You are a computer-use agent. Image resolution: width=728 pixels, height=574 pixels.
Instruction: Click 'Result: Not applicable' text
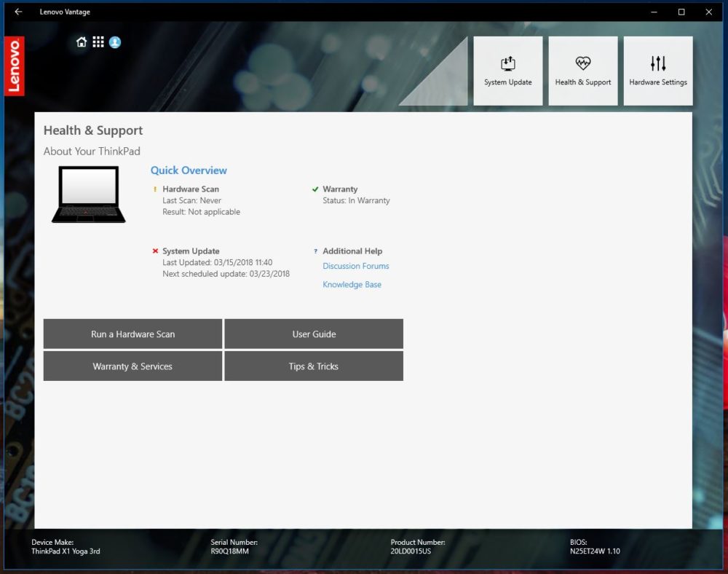pos(201,212)
